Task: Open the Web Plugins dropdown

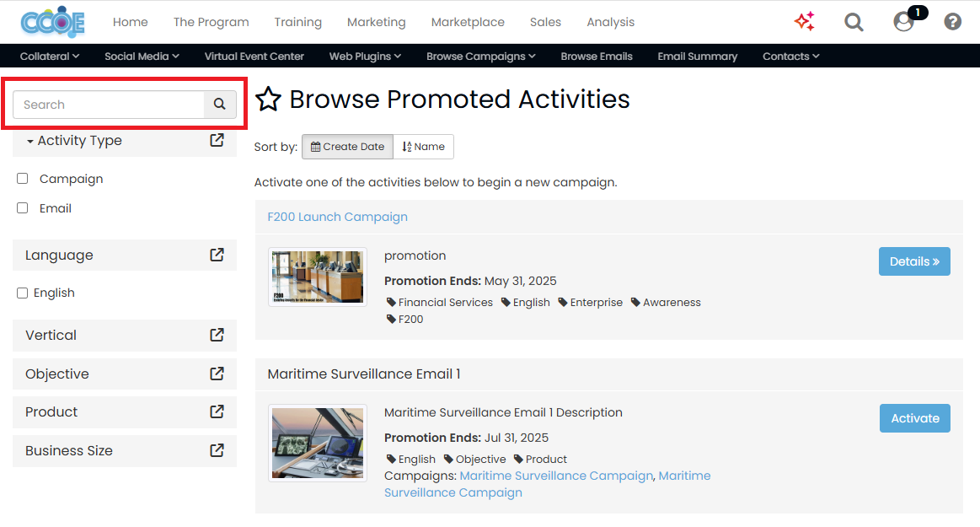Action: pyautogui.click(x=365, y=56)
